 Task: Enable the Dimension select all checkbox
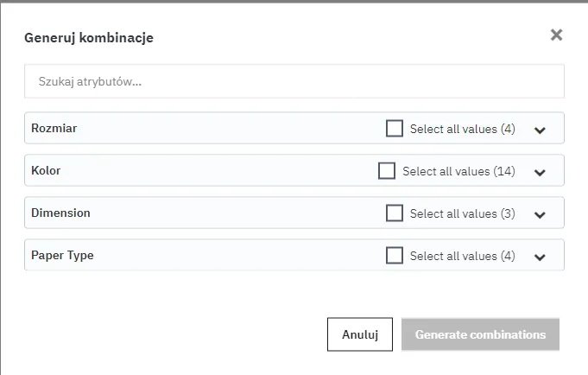tap(395, 213)
